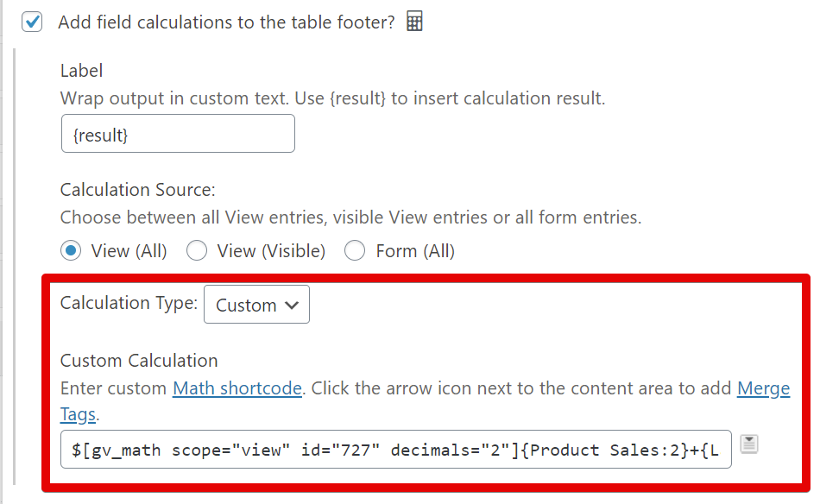The width and height of the screenshot is (820, 504).
Task: Follow the Merge Tags link
Action: tap(763, 388)
